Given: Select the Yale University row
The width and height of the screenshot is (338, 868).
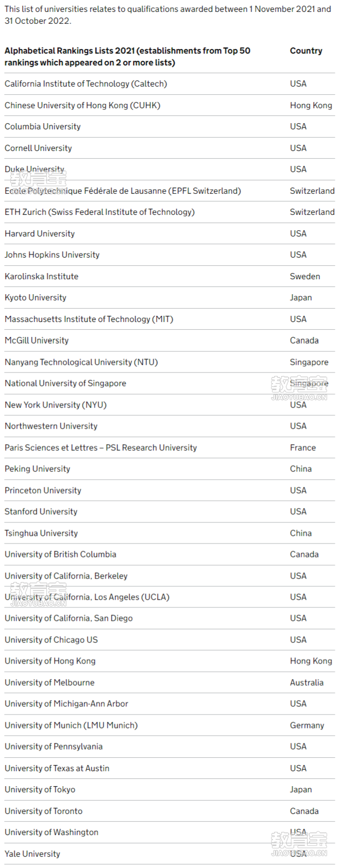Looking at the screenshot, I should 170,854.
